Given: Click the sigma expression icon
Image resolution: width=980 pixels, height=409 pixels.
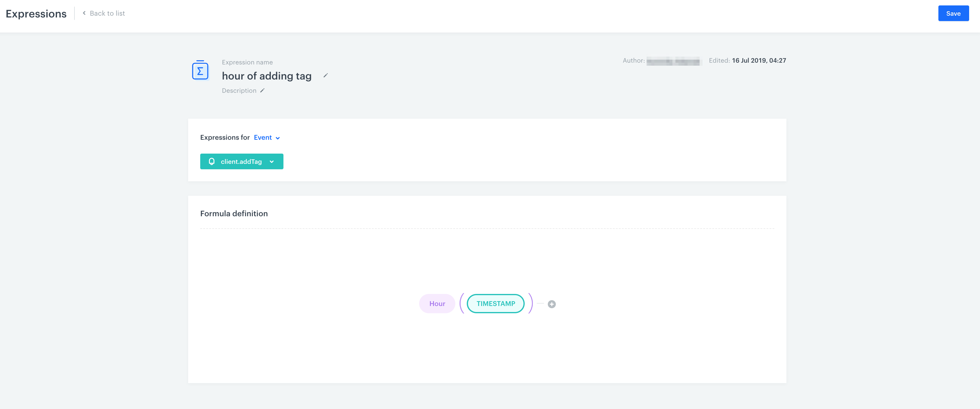Looking at the screenshot, I should pyautogui.click(x=200, y=70).
